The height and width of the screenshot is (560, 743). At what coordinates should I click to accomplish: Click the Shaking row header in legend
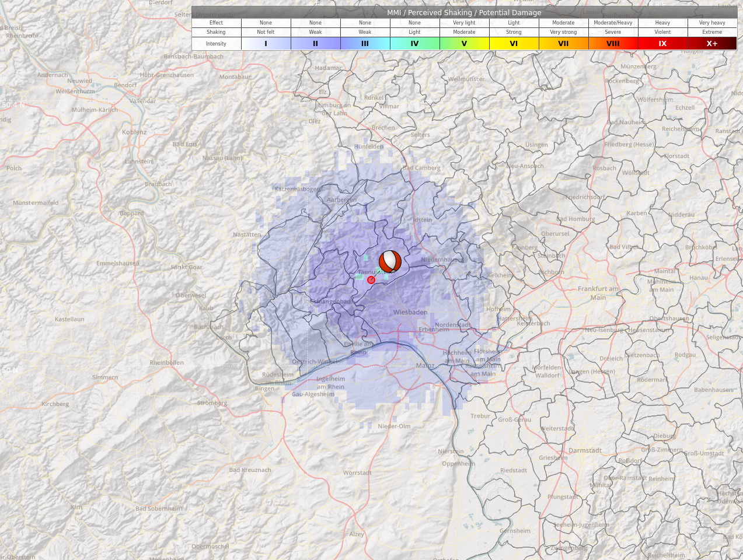coord(216,32)
